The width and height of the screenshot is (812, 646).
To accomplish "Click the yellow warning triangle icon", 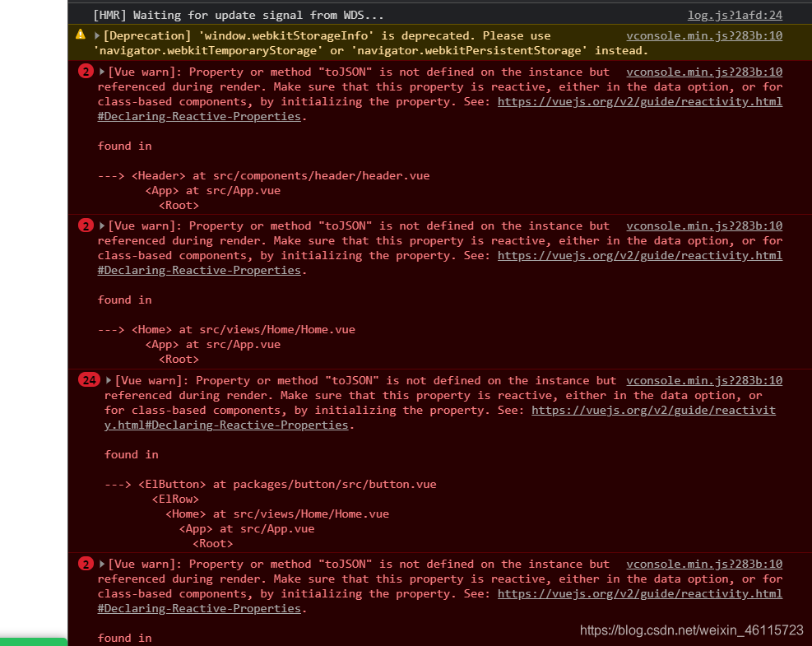I will 81,35.
